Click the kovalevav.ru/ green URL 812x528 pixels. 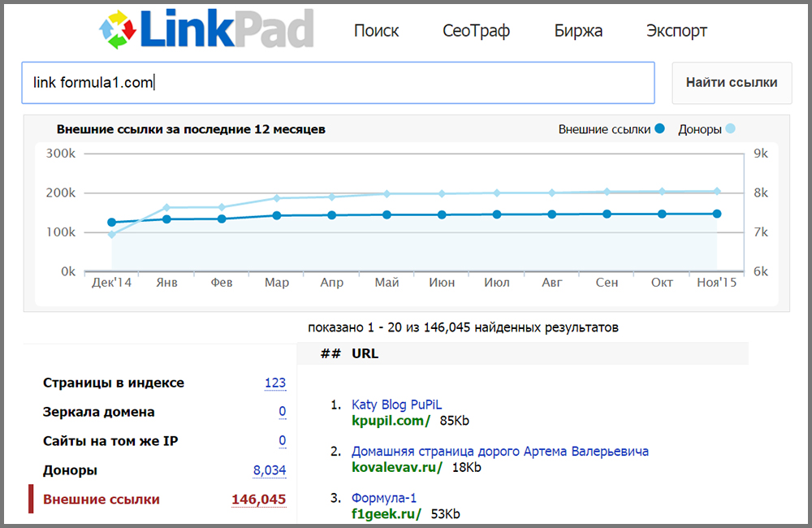point(396,467)
